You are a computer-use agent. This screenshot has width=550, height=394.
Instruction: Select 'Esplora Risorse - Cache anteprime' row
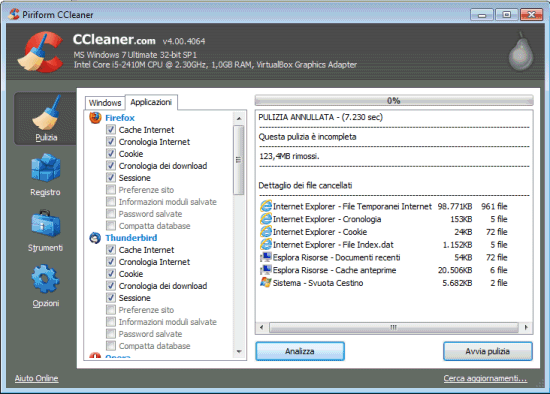384,270
